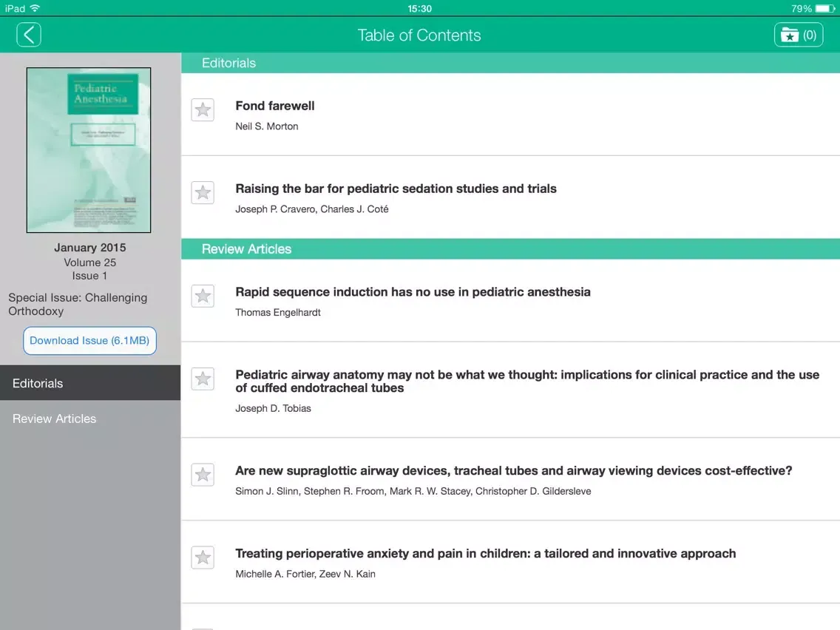Bookmark the Pediatric airway anatomy article
Image resolution: width=840 pixels, height=630 pixels.
(203, 379)
